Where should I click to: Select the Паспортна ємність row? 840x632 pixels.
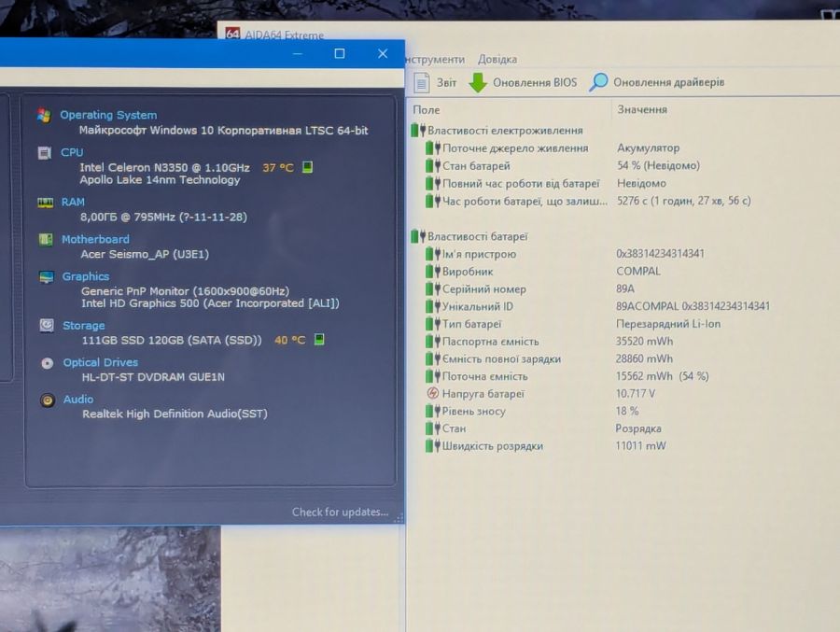(549, 341)
